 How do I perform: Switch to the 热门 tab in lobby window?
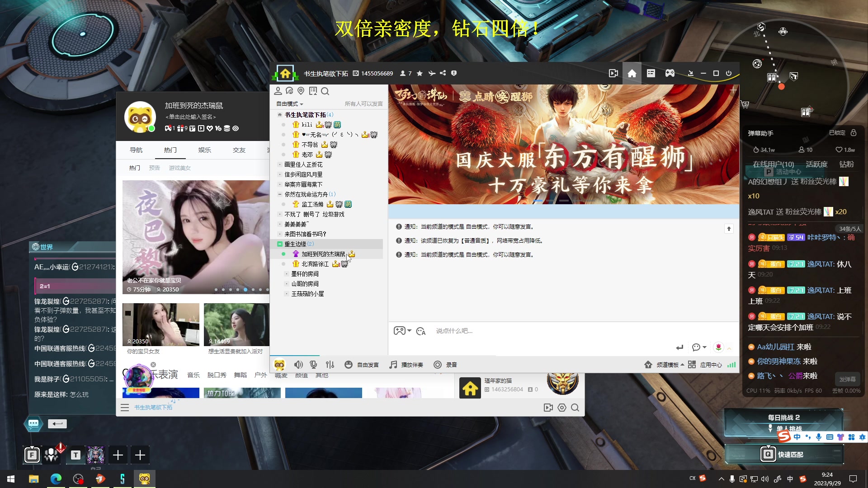[170, 150]
